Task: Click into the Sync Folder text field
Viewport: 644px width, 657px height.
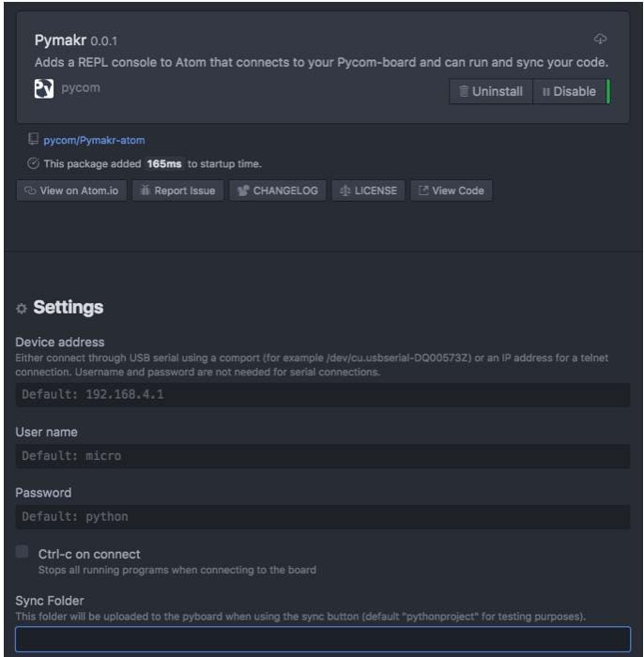Action: coord(323,638)
